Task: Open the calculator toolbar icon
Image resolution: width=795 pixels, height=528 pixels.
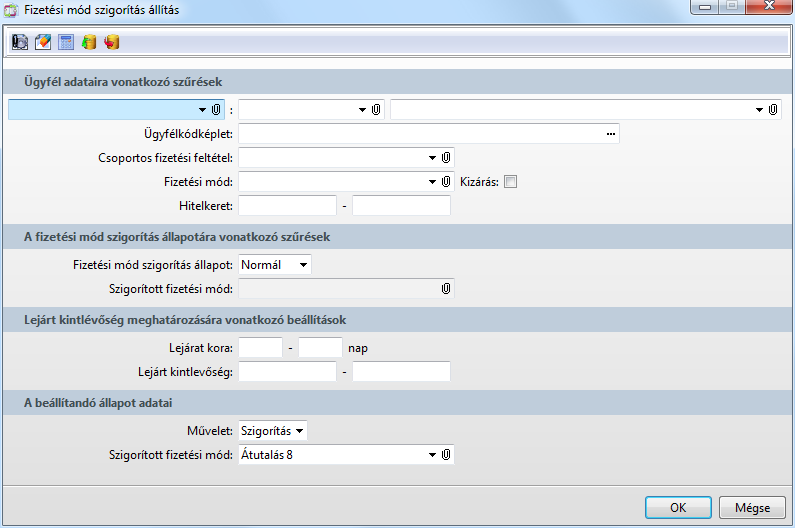Action: (66, 42)
